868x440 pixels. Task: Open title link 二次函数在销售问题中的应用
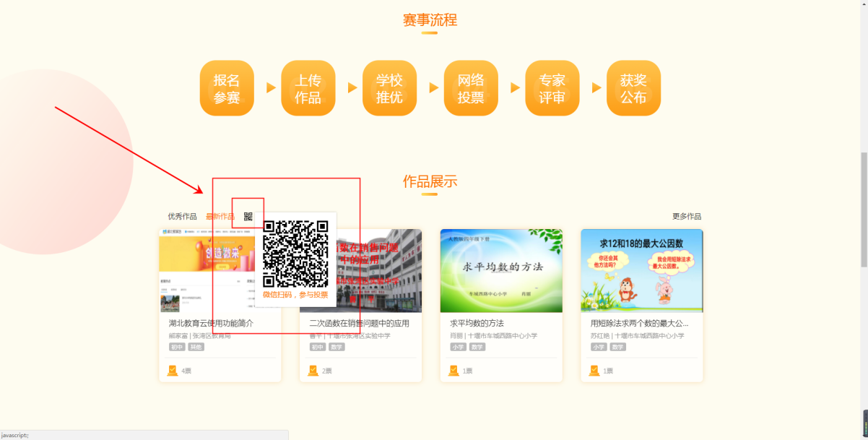point(359,323)
